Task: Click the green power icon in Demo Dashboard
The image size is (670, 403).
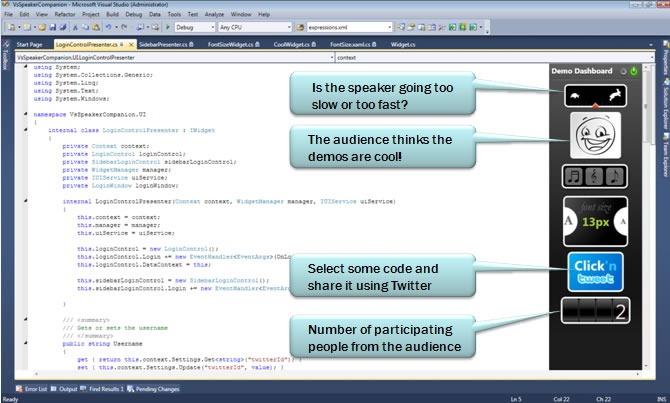Action: point(634,71)
